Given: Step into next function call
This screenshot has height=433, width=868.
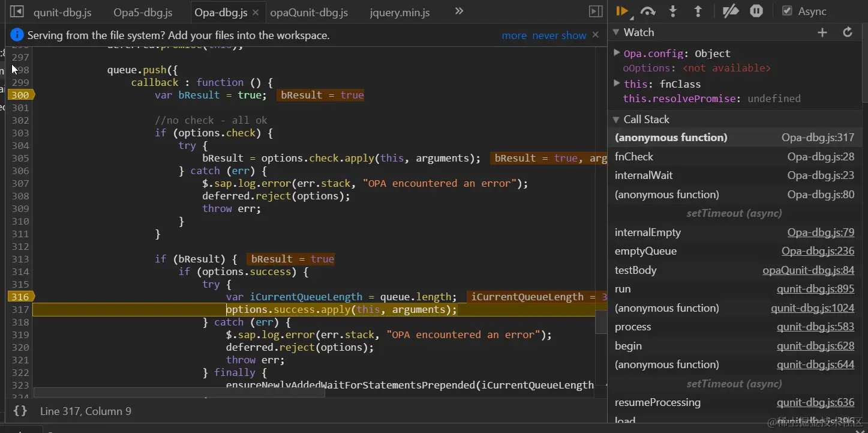Looking at the screenshot, I should 673,11.
